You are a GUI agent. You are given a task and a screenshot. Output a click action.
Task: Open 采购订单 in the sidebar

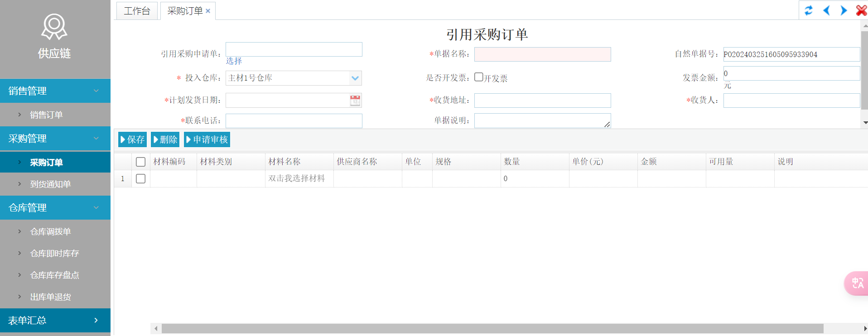tap(46, 163)
